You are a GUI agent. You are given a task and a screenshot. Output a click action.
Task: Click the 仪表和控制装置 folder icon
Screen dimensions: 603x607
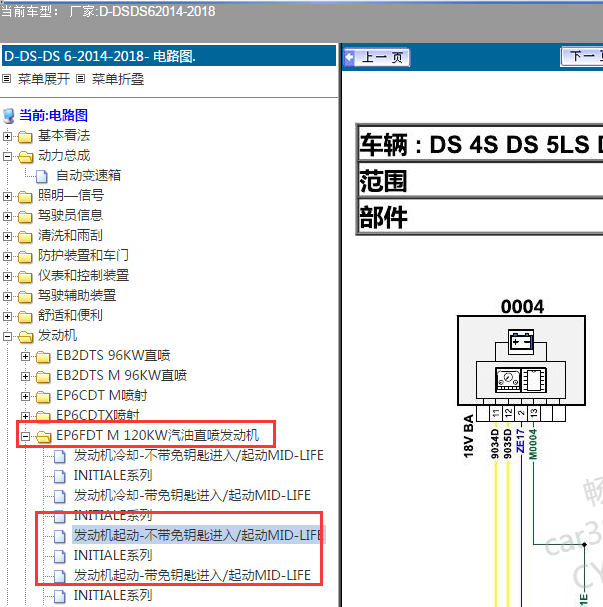pyautogui.click(x=25, y=277)
